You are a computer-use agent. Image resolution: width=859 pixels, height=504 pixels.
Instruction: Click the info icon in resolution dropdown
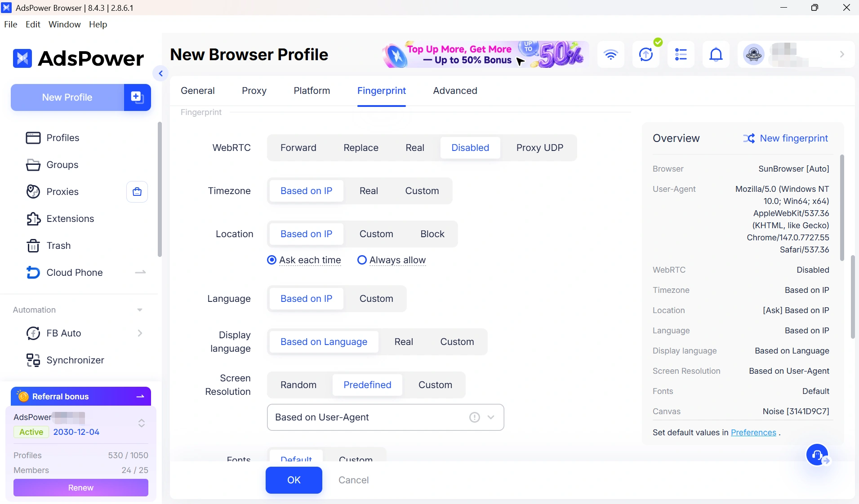click(474, 417)
